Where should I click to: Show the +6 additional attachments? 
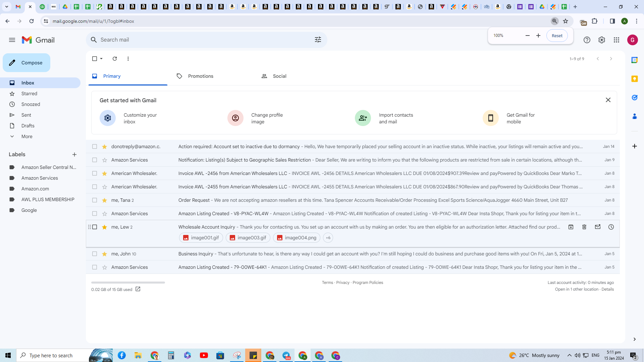pos(328,238)
